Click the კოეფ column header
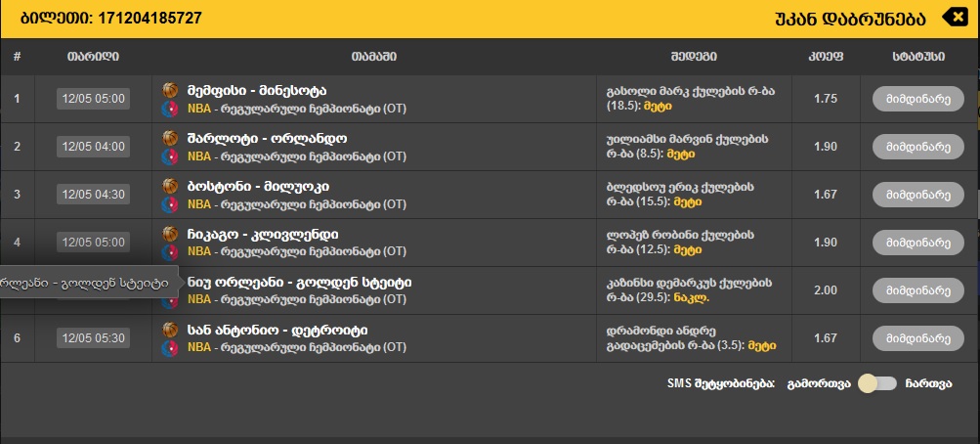Screen dimensions: 980x444 click(826, 57)
